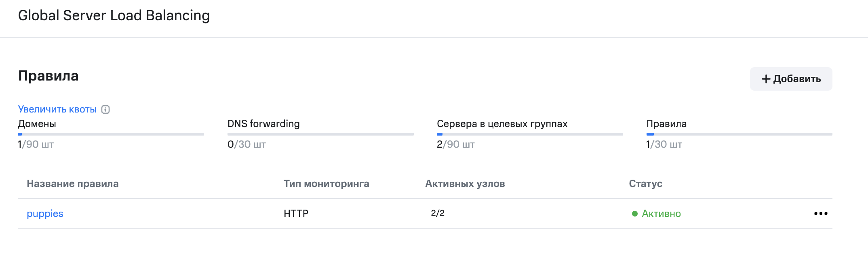Click the DNS forwarding quota progress bar
Image resolution: width=868 pixels, height=259 pixels.
320,134
